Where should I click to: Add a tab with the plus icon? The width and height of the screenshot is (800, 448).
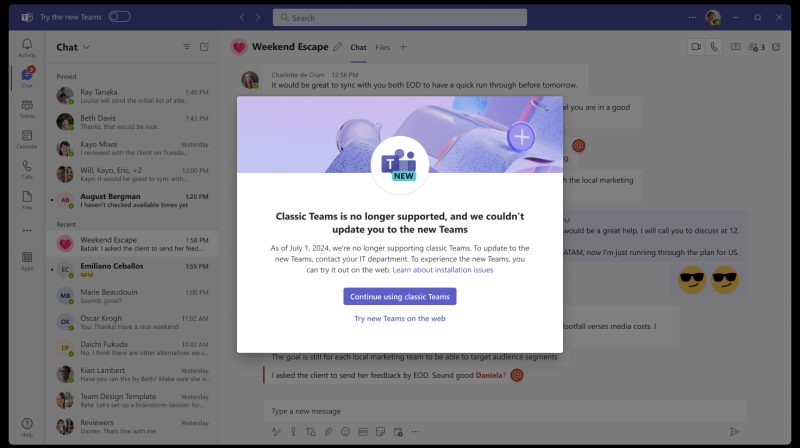403,47
